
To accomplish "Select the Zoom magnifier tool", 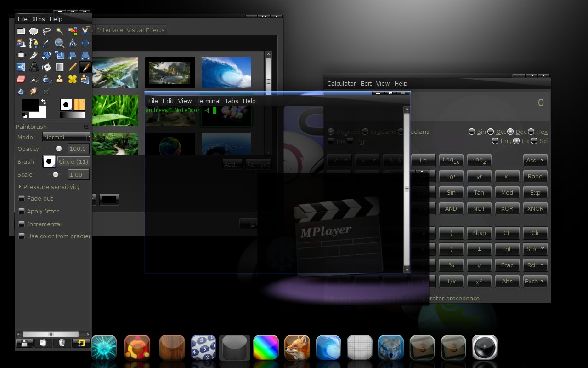I will coord(60,43).
